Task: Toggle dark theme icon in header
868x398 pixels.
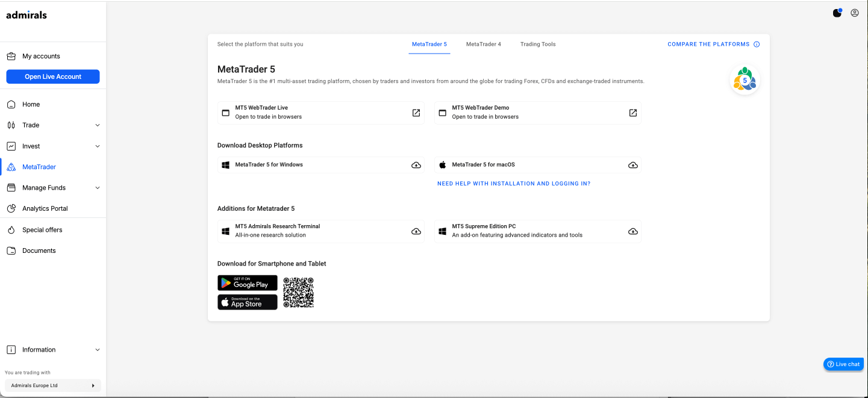Action: click(837, 13)
